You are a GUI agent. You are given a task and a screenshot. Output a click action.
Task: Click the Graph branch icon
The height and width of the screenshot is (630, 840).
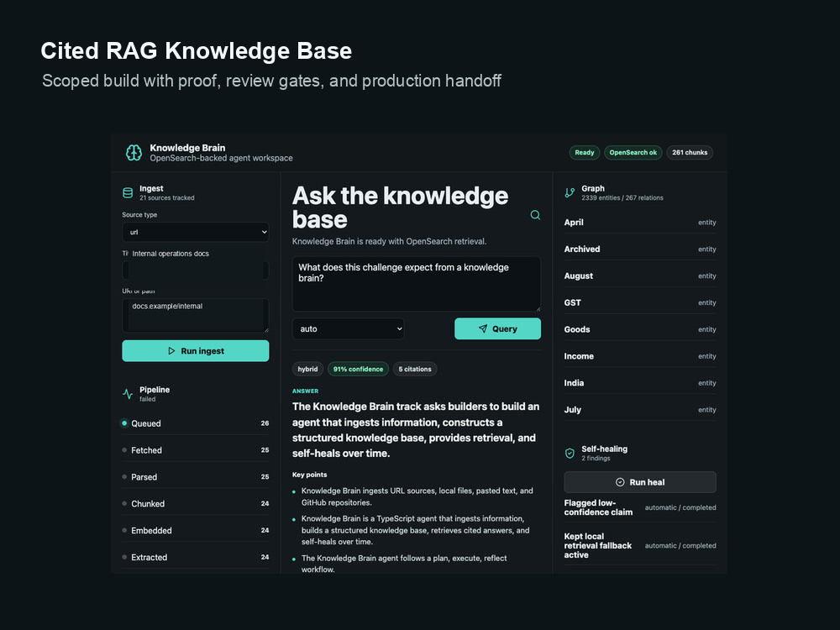[570, 193]
